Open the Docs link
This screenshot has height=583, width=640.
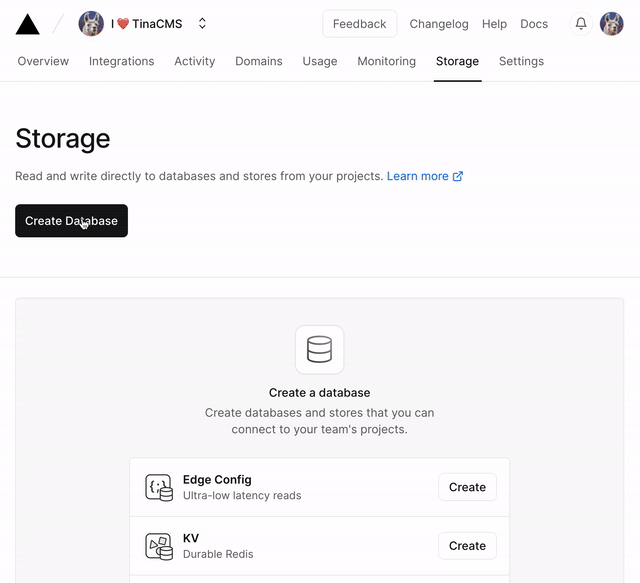534,24
